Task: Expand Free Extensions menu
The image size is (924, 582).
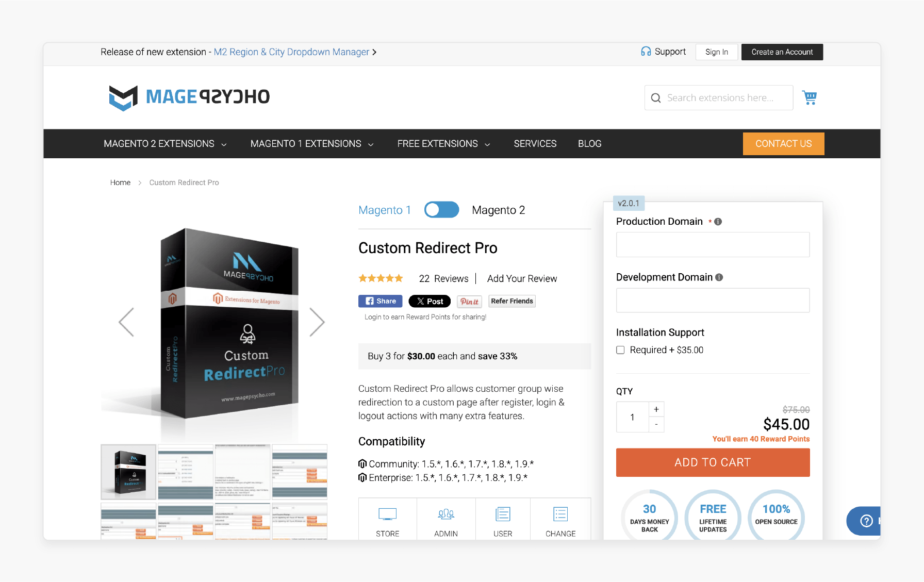Action: (x=443, y=144)
